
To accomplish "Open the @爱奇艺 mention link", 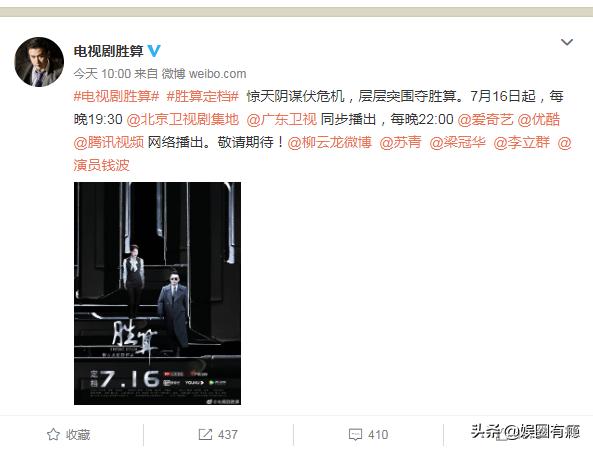I will click(x=485, y=120).
